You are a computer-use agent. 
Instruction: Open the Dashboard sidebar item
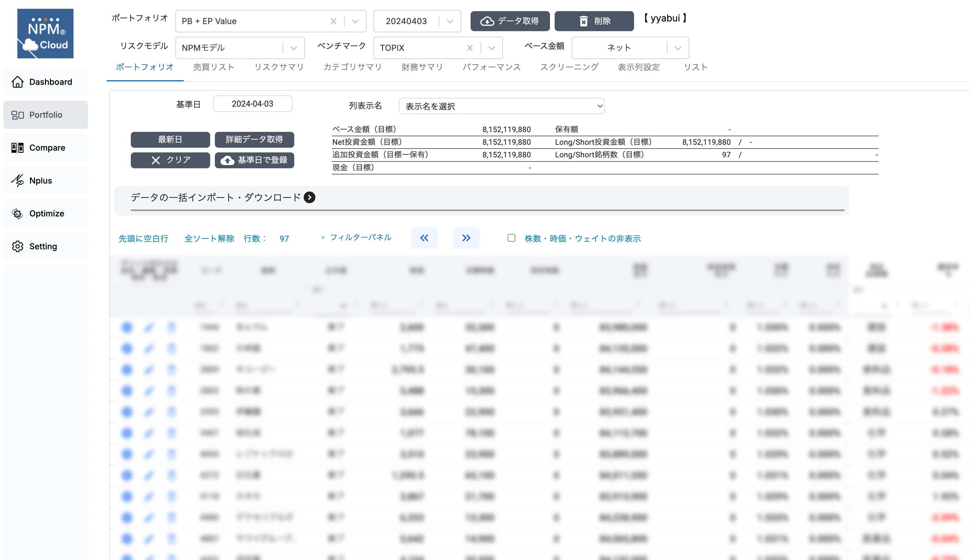(x=46, y=82)
